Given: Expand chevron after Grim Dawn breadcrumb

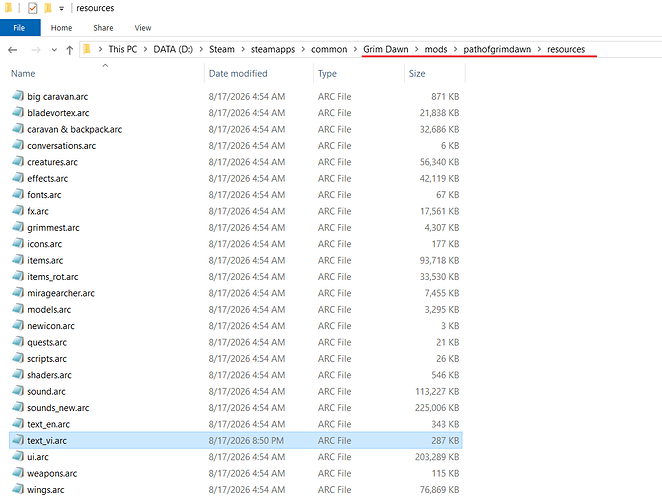Looking at the screenshot, I should pos(416,49).
